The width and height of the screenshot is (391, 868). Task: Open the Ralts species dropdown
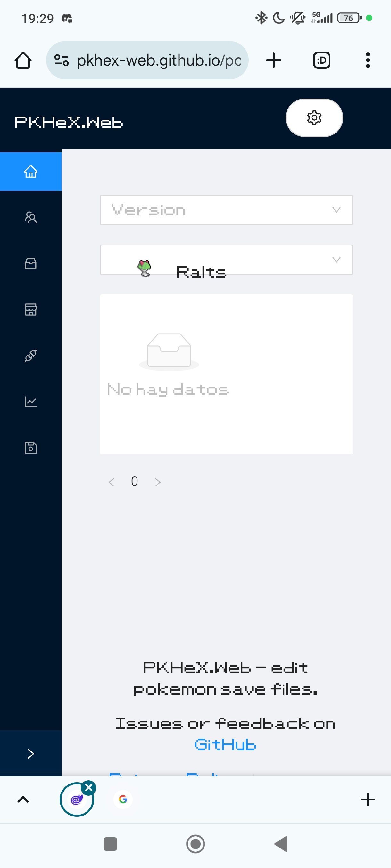tap(226, 260)
